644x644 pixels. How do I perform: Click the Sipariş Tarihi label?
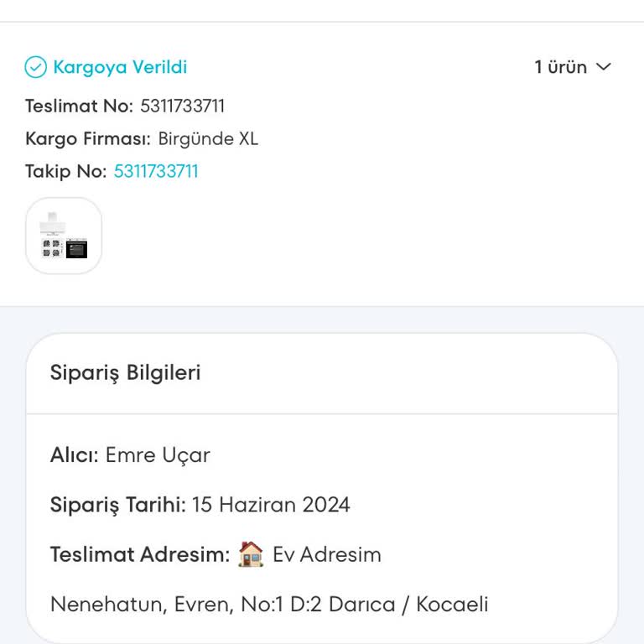tap(117, 505)
